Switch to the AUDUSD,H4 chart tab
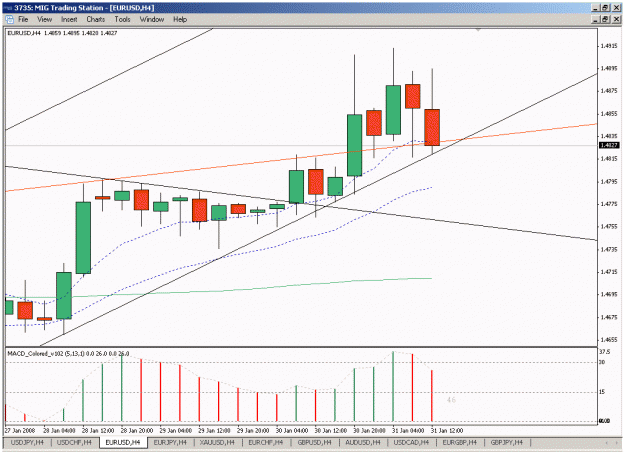Screen dimensions: 625x452 tap(363, 442)
